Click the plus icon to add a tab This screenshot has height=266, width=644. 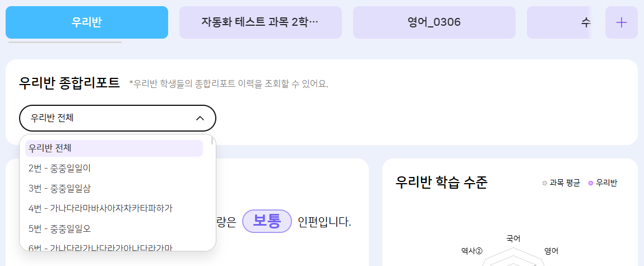pyautogui.click(x=621, y=22)
